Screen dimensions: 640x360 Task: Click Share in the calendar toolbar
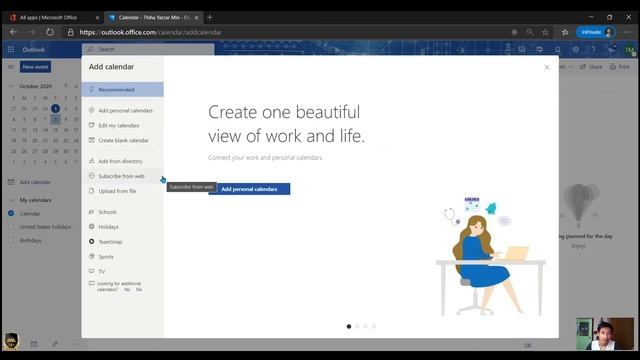591,67
